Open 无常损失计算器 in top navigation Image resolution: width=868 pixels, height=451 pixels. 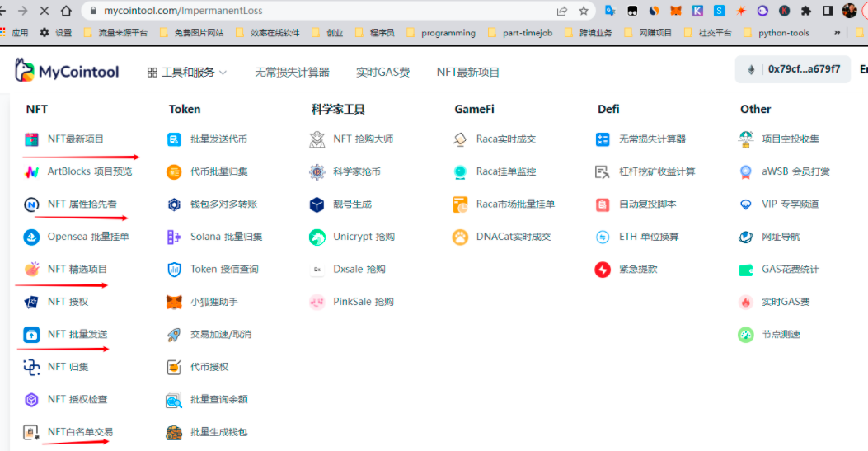click(292, 73)
